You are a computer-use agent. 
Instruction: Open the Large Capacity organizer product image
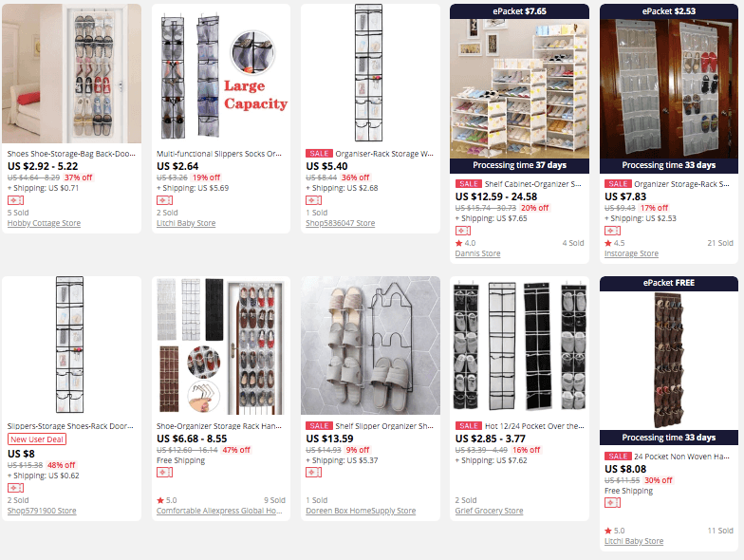221,74
